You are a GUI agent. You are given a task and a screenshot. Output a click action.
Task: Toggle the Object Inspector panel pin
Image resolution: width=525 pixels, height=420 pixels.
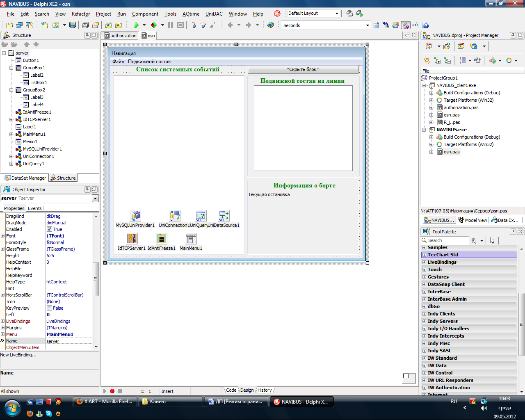[87, 189]
